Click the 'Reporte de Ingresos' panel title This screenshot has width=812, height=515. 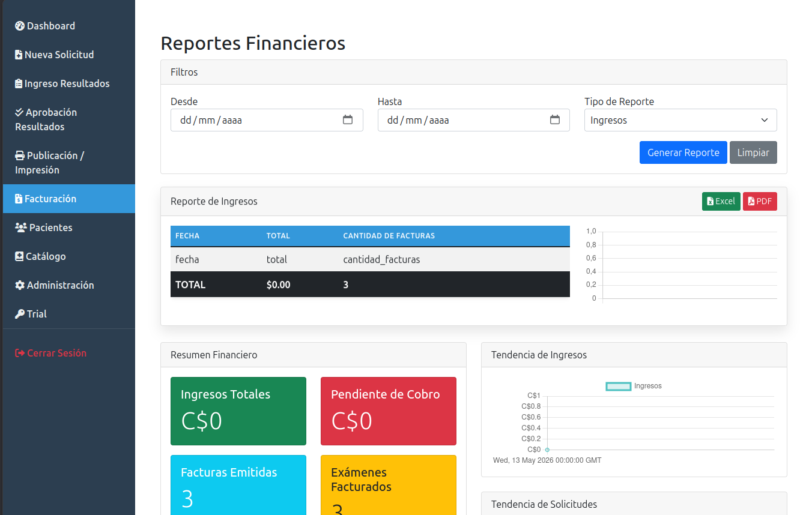(214, 202)
